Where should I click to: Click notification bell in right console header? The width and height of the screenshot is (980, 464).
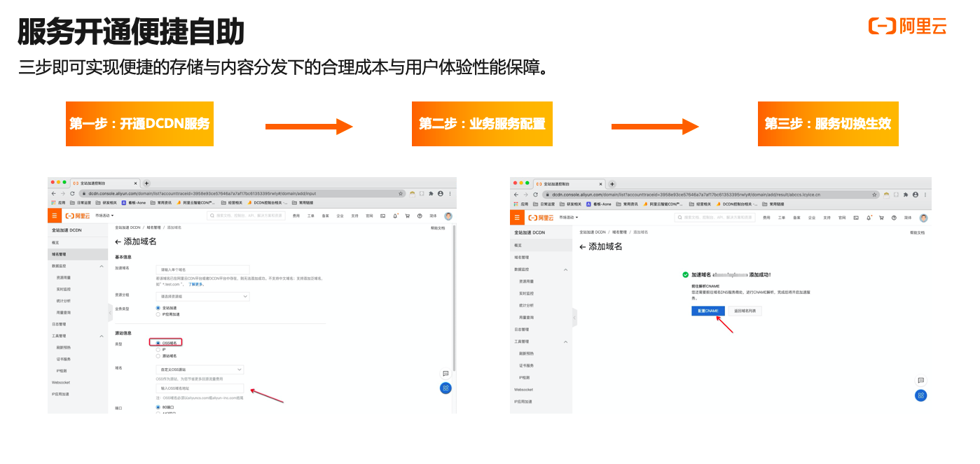tap(869, 218)
